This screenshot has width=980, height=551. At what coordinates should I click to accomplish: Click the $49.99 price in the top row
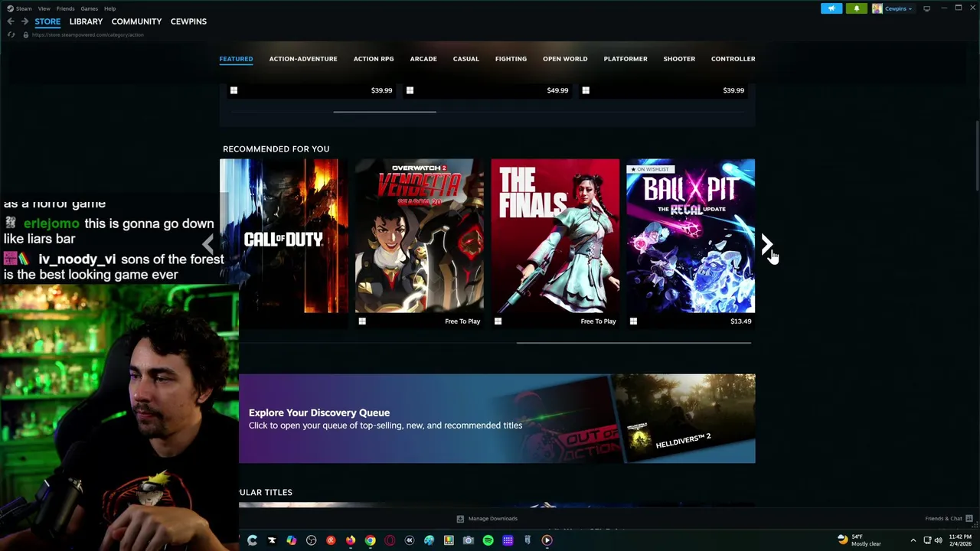pyautogui.click(x=557, y=90)
